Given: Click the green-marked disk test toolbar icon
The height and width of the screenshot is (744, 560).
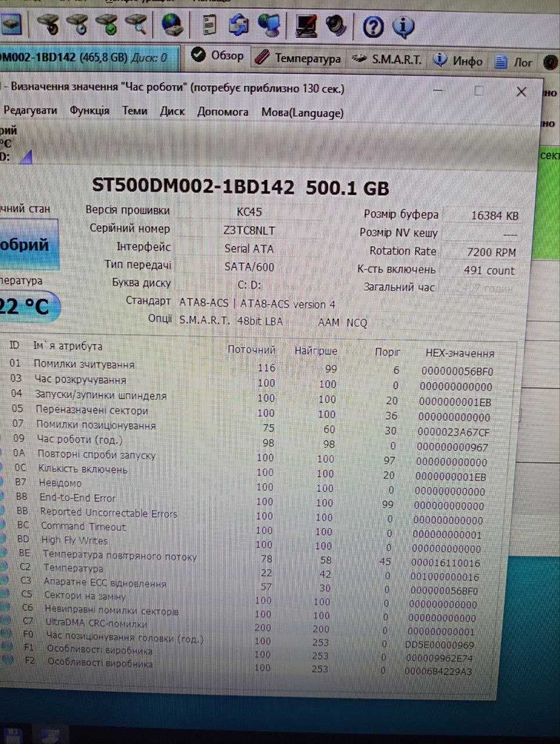Looking at the screenshot, I should 107,24.
